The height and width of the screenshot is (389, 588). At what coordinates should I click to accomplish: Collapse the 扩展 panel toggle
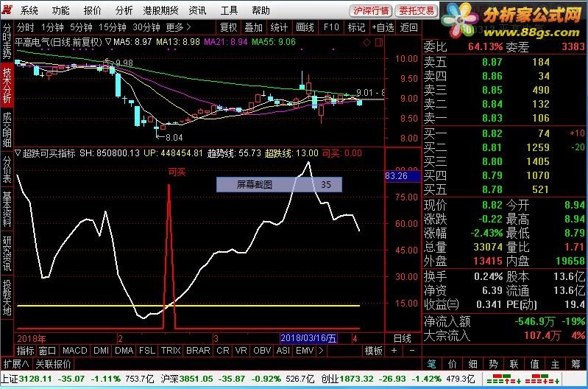point(15,364)
